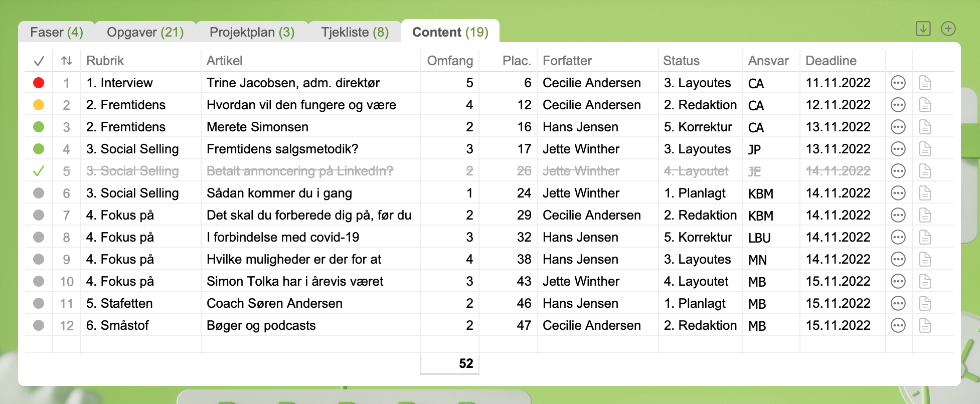Click the ellipsis icon in Bøger og podcasts row

point(898,325)
